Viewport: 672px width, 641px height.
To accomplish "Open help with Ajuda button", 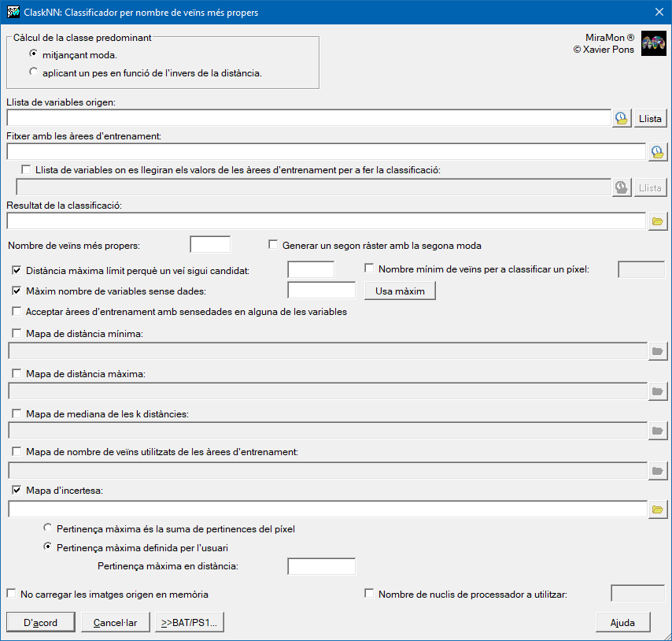I will coord(622,622).
